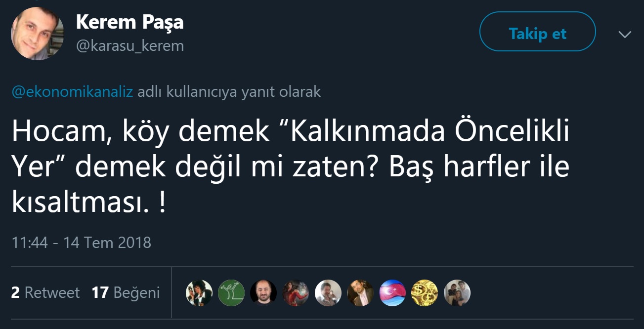Open the gold coins liker avatar

tap(425, 293)
